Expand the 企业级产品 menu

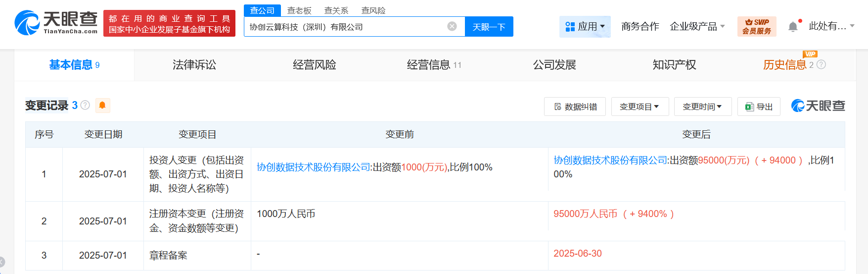[697, 26]
